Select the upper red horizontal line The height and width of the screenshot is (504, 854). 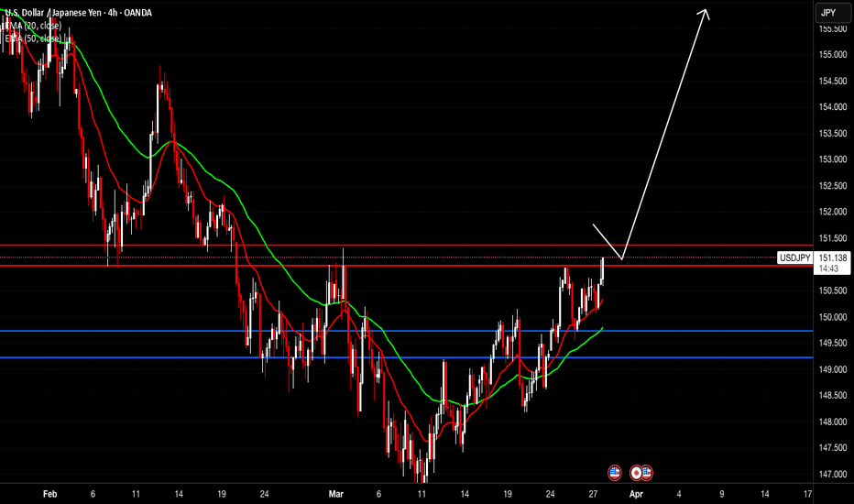(x=406, y=246)
